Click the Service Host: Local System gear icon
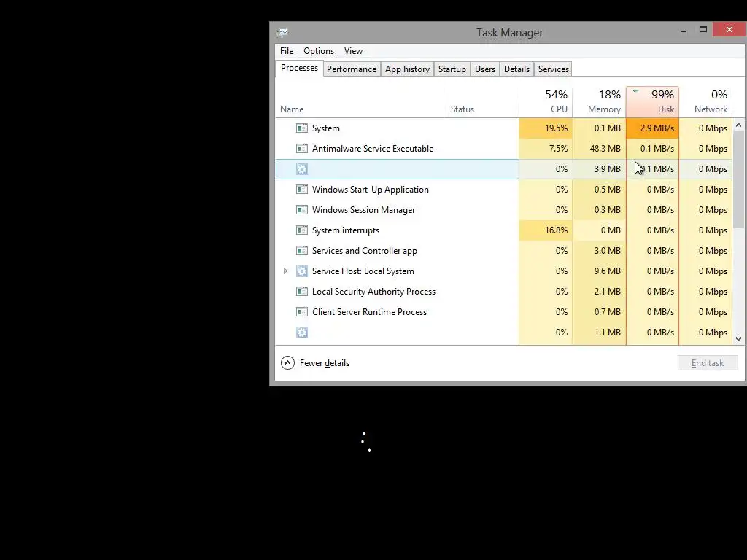 click(x=301, y=271)
